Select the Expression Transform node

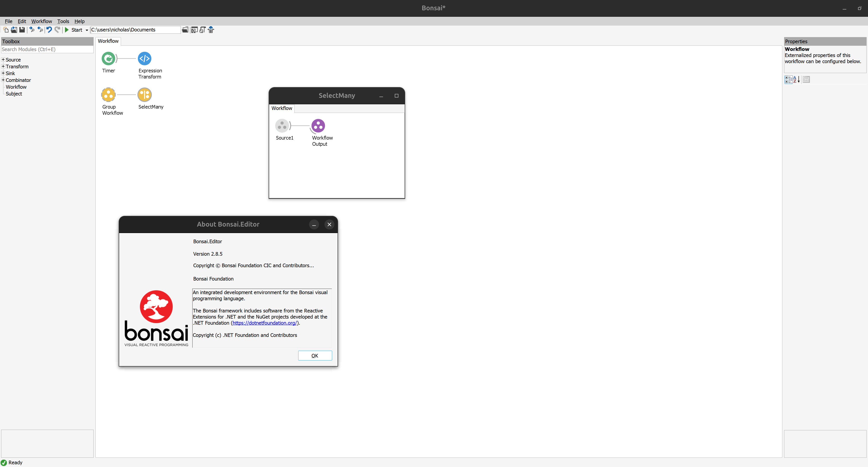tap(144, 59)
